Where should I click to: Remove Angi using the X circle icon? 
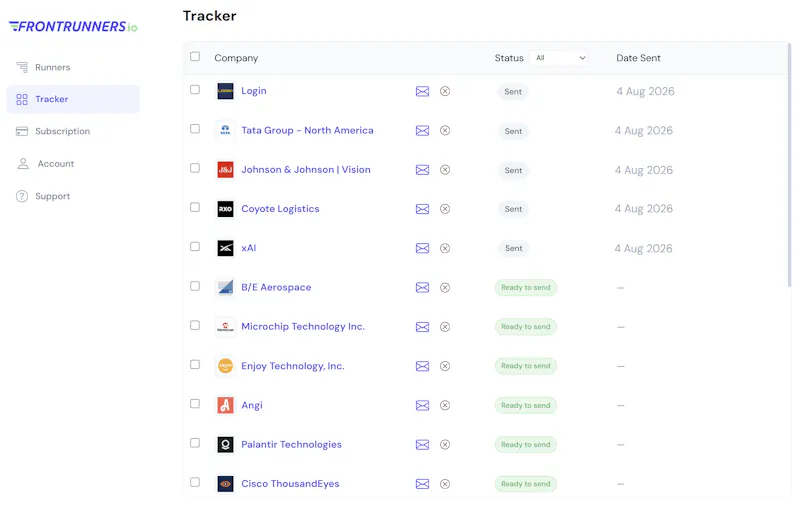(x=445, y=405)
